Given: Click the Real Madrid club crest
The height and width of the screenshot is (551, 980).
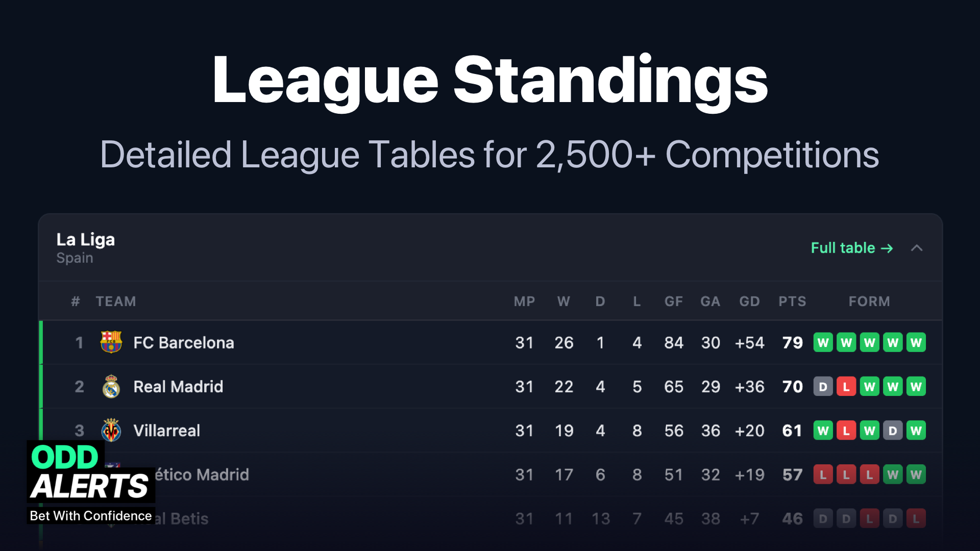Looking at the screenshot, I should [111, 387].
